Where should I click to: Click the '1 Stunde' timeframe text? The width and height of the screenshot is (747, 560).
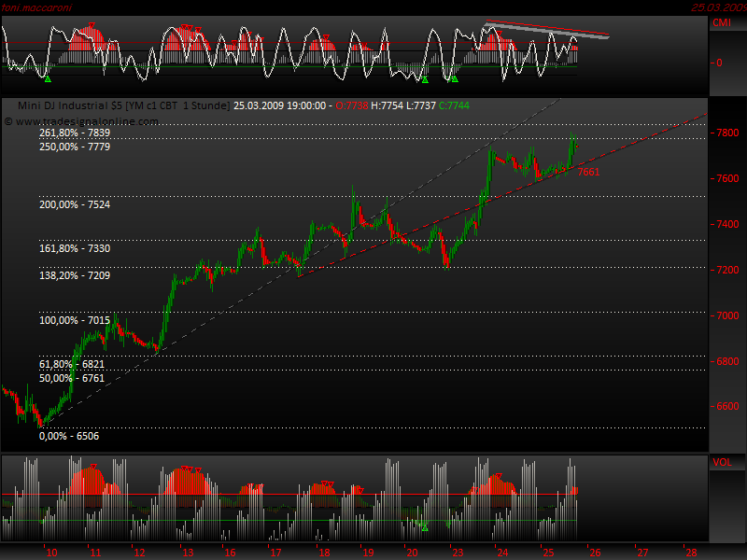[x=205, y=105]
